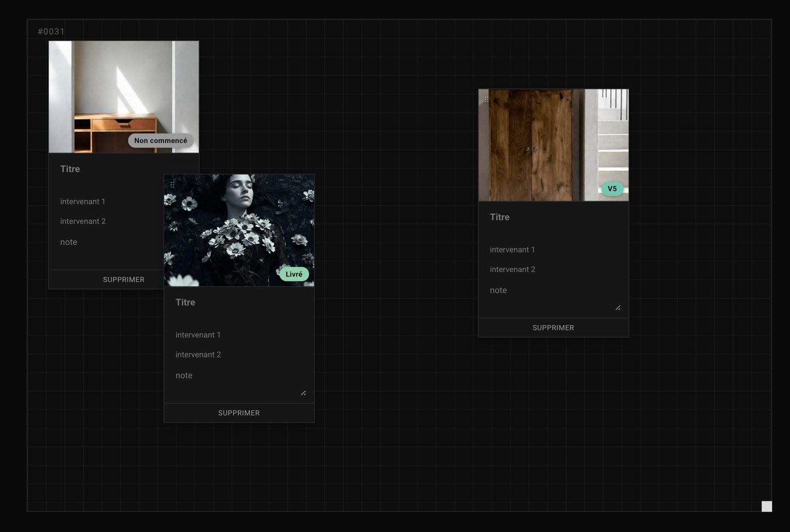
Task: Click the white canvas resize handle
Action: (767, 506)
